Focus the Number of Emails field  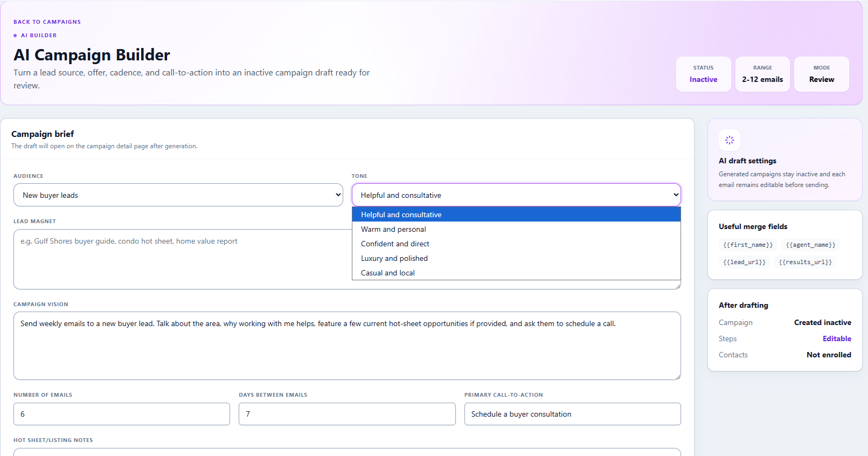(122, 414)
